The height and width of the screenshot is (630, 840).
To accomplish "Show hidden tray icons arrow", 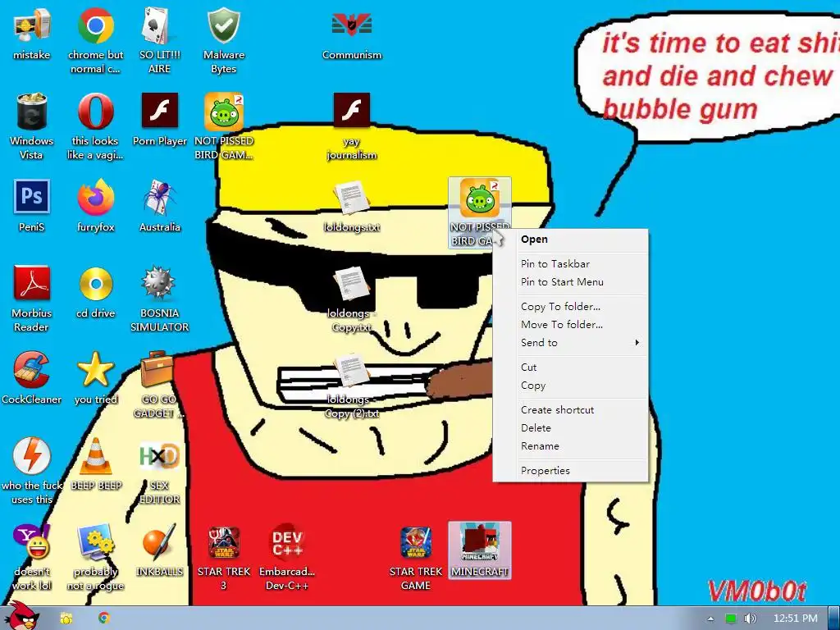I will point(710,619).
